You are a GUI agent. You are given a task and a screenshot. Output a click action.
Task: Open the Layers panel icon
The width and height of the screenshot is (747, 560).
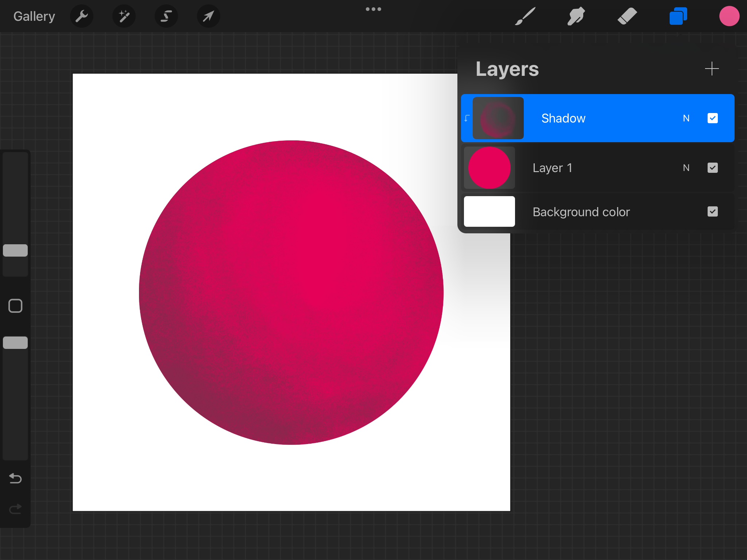pyautogui.click(x=678, y=16)
